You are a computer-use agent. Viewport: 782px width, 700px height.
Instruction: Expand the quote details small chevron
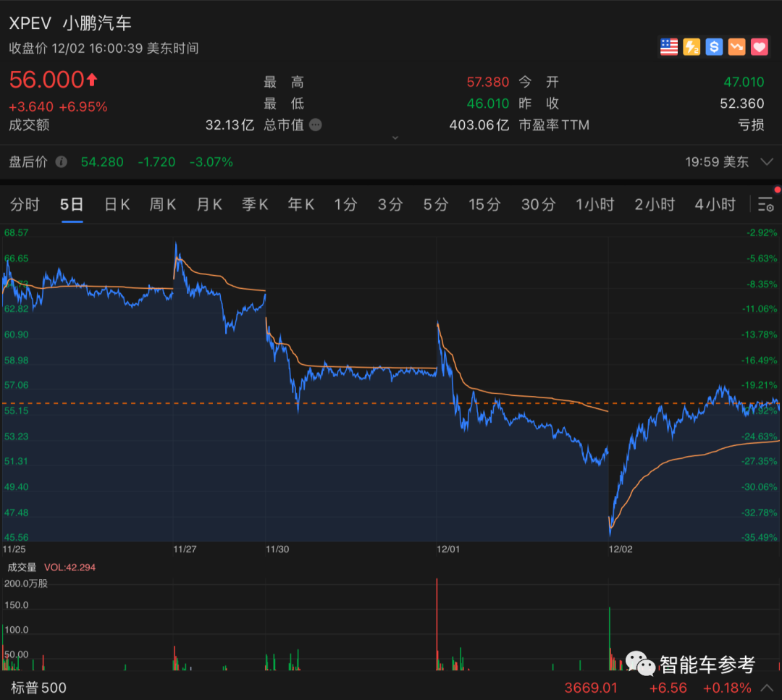[x=395, y=138]
